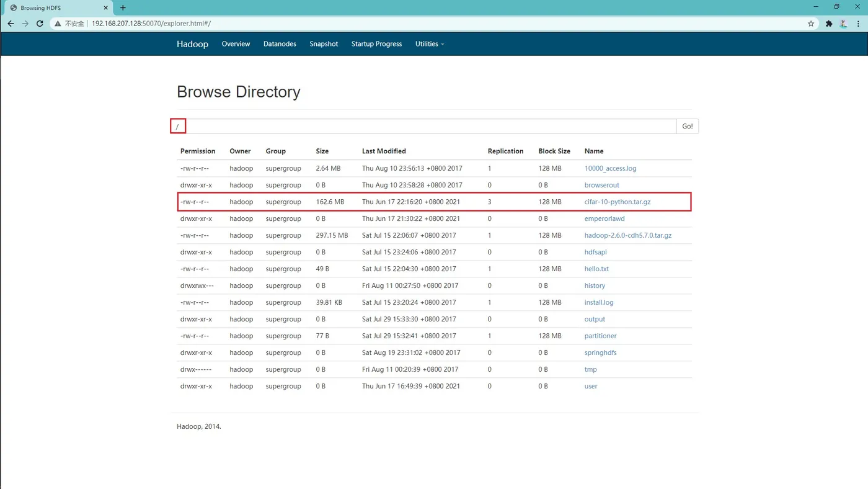Screen dimensions: 868x489
Task: Minimize the Chrome window
Action: [816, 7]
